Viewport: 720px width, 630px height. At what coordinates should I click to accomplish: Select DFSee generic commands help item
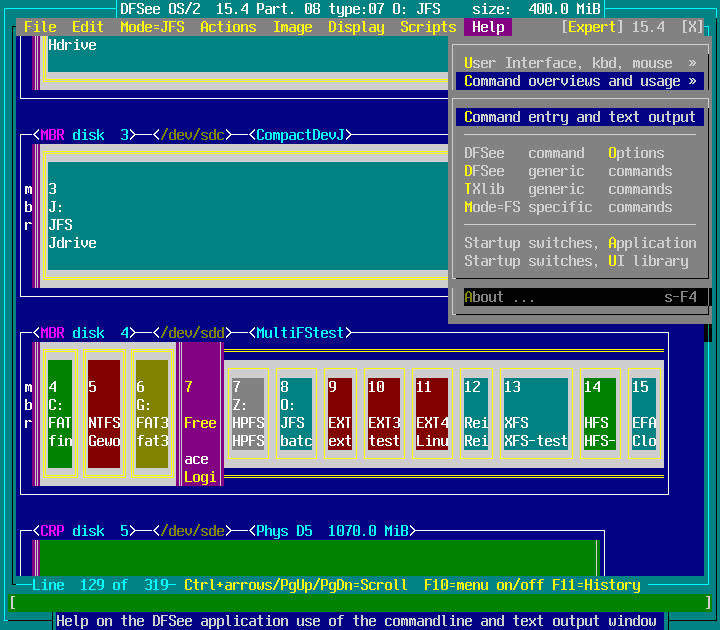tap(580, 171)
